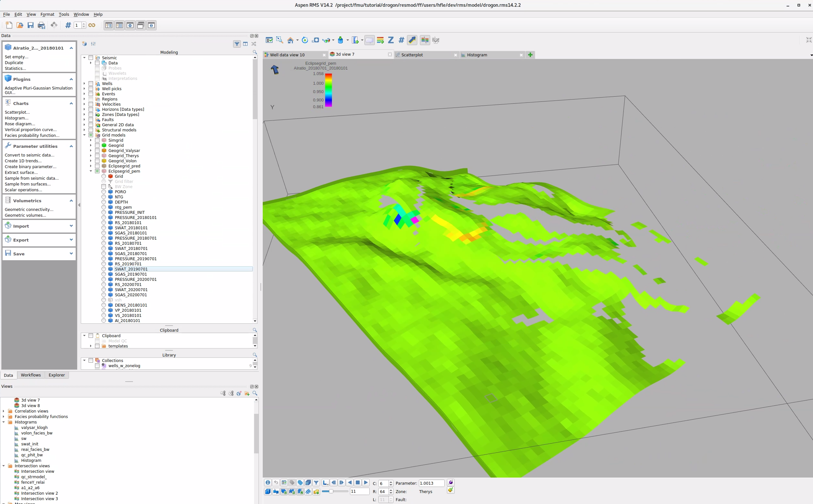Image resolution: width=813 pixels, height=504 pixels.
Task: Collapse the Charts panel section
Action: (x=71, y=103)
